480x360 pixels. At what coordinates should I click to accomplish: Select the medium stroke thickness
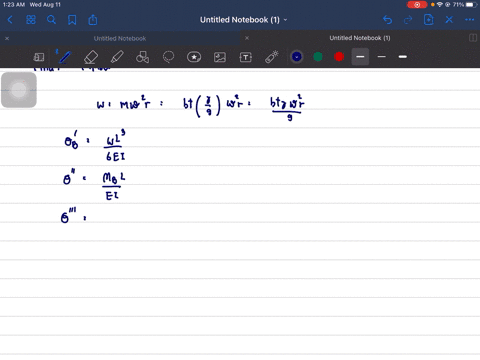360,57
